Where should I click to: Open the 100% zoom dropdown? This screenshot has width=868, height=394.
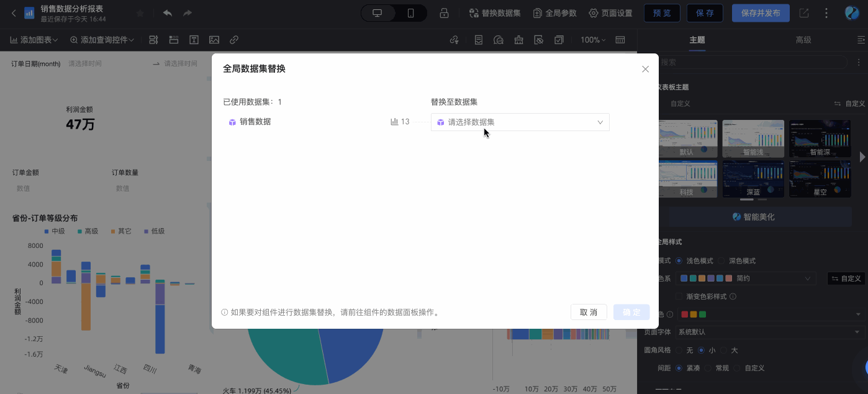[593, 40]
